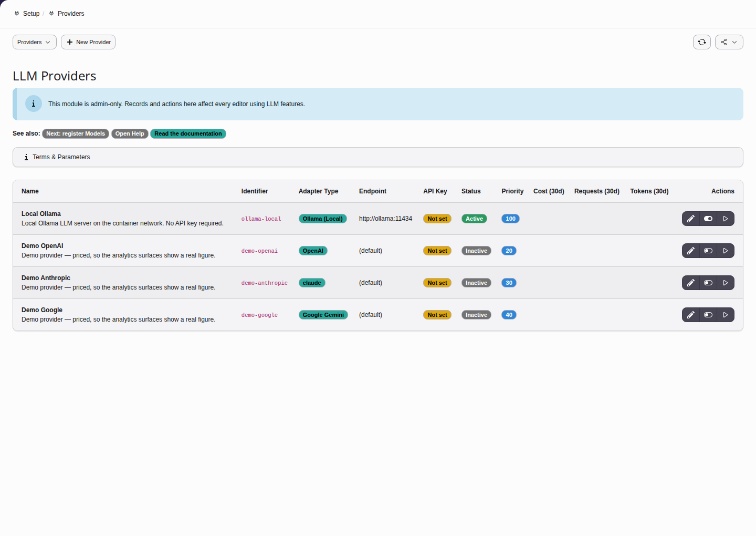Edit the Demo Anthropic provider
The width and height of the screenshot is (756, 536).
point(691,283)
